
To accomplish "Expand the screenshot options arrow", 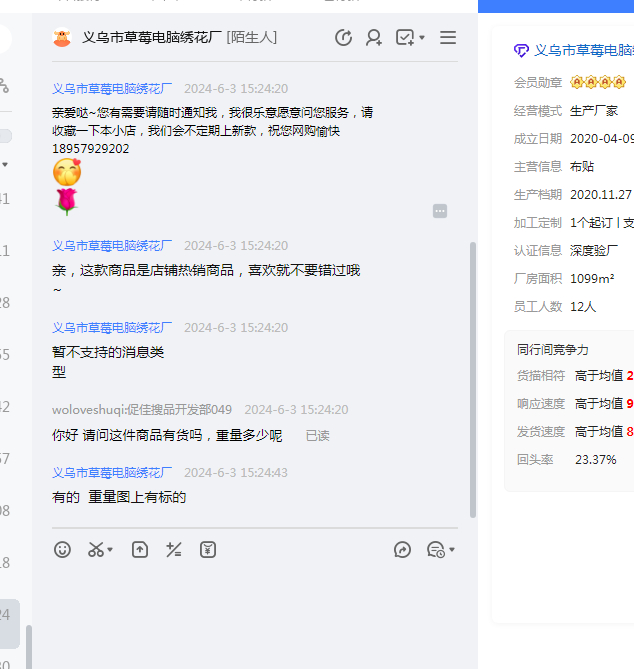I will 110,550.
